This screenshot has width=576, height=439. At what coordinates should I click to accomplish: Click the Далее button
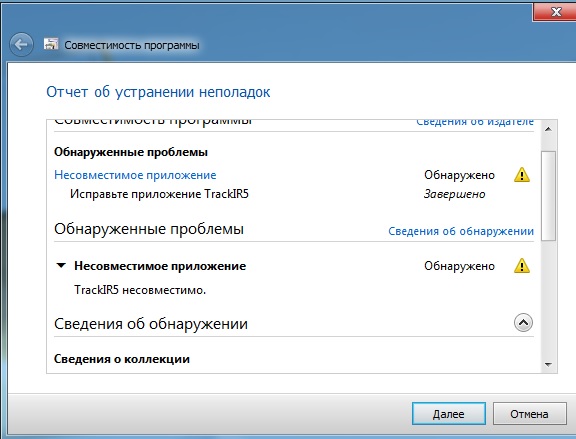(x=449, y=414)
